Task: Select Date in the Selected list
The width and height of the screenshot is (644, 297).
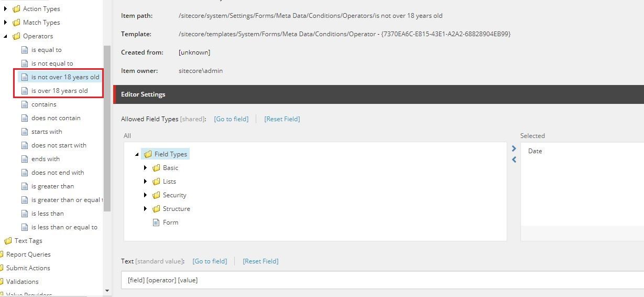Action: click(535, 151)
